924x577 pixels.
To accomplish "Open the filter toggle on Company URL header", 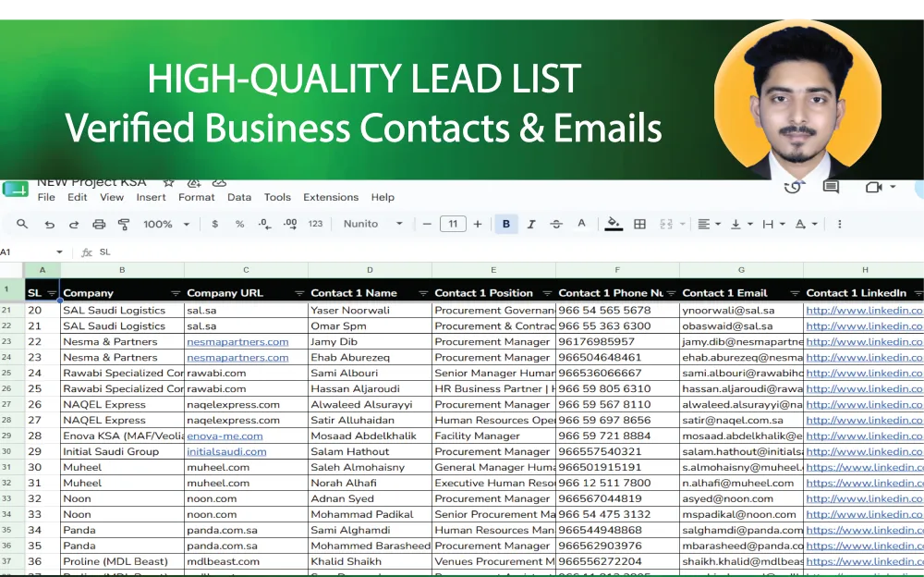I will [299, 293].
